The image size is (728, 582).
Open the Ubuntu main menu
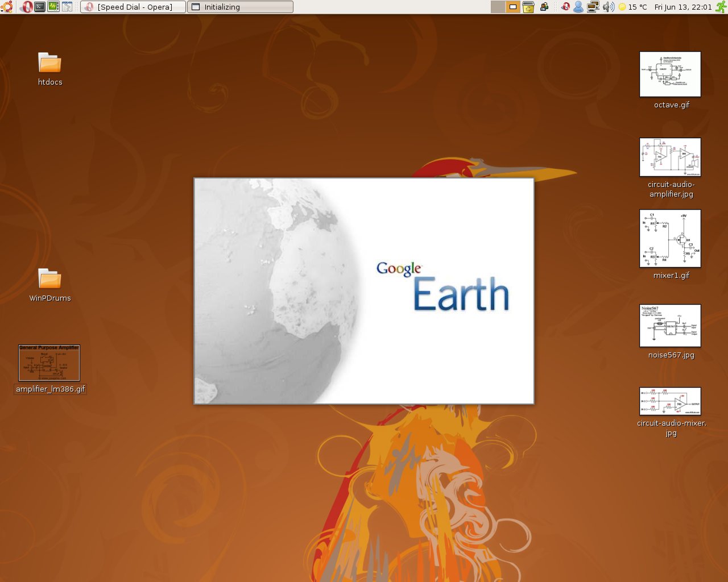(x=7, y=7)
